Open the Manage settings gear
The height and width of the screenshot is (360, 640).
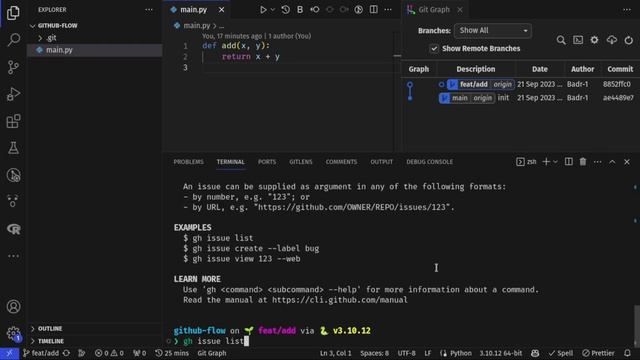click(x=13, y=333)
